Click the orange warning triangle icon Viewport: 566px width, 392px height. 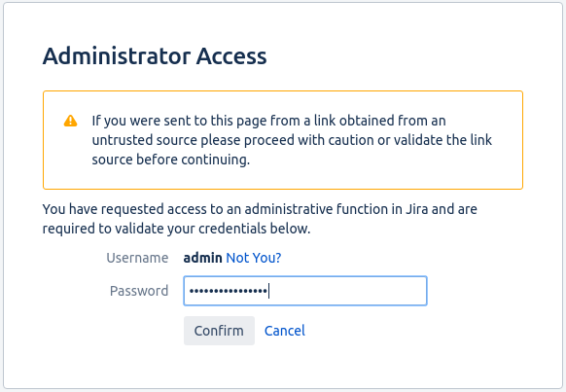70,121
